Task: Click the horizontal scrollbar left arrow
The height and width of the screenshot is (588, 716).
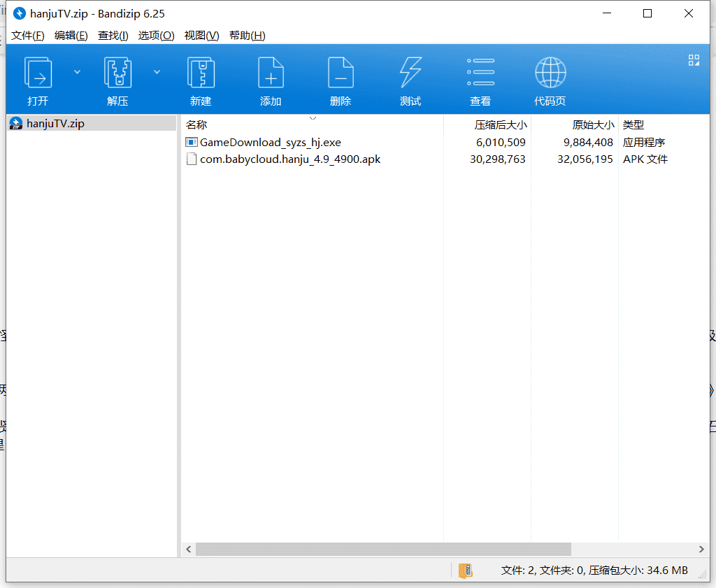Action: pyautogui.click(x=189, y=549)
